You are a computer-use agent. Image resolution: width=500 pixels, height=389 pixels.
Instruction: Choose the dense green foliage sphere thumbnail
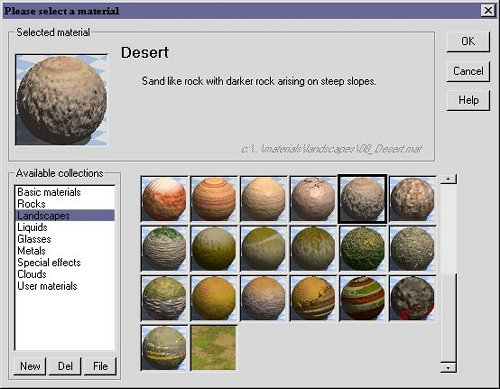coord(363,249)
